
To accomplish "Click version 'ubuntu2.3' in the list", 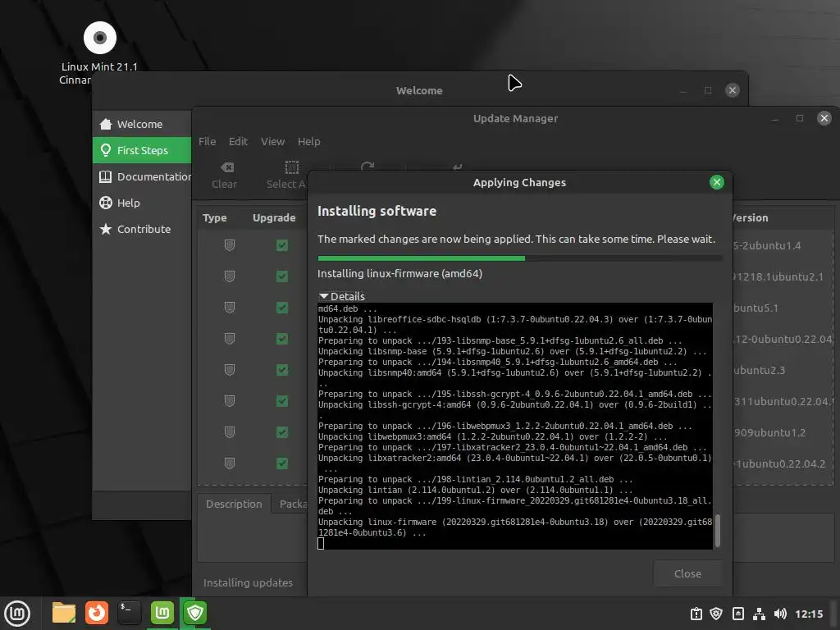I will coord(759,370).
